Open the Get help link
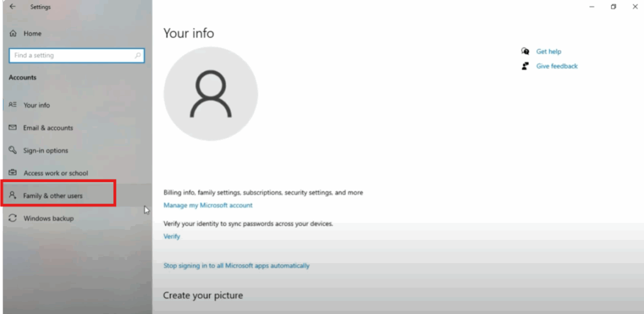 pyautogui.click(x=548, y=51)
